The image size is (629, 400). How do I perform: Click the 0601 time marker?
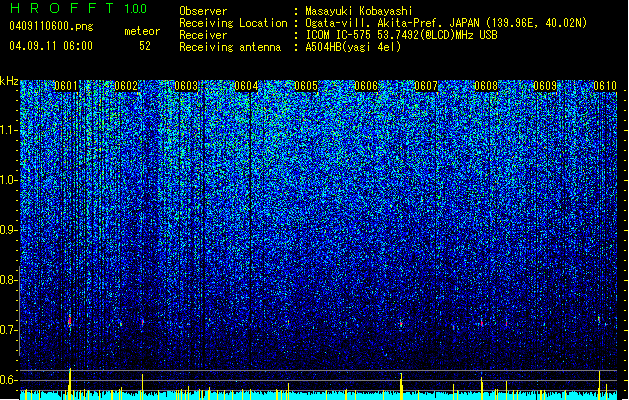coord(66,86)
